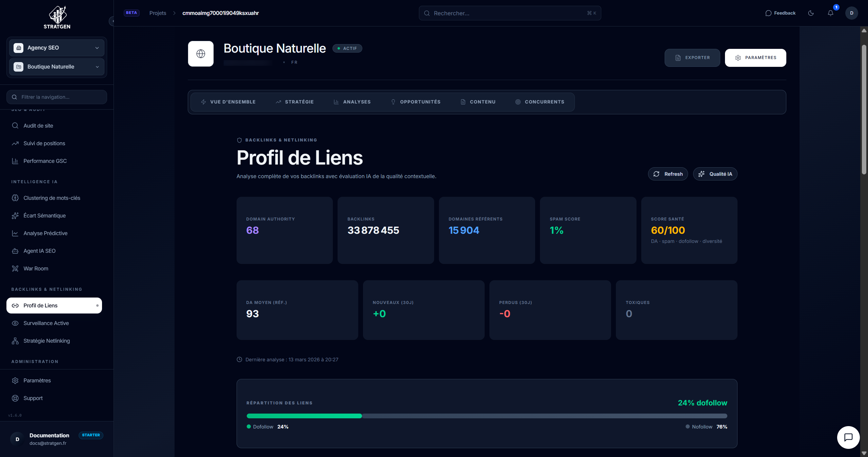Open the Opportunités tab
This screenshot has width=868, height=457.
point(416,102)
